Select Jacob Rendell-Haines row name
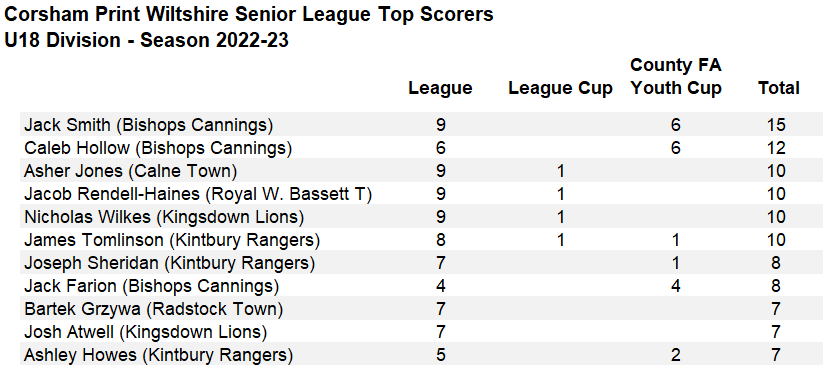The image size is (823, 366). tap(198, 194)
